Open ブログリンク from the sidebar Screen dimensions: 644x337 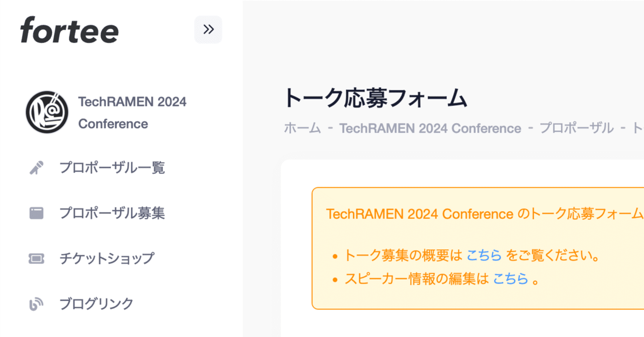(x=96, y=304)
